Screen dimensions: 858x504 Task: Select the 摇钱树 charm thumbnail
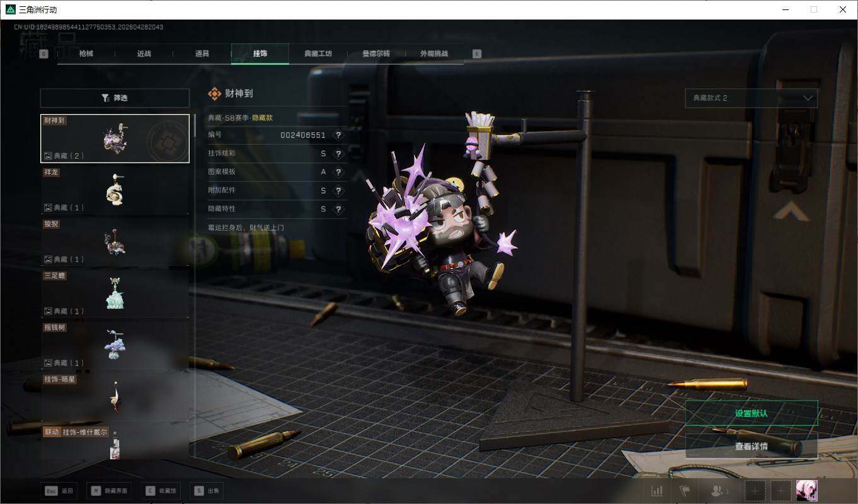pyautogui.click(x=115, y=345)
